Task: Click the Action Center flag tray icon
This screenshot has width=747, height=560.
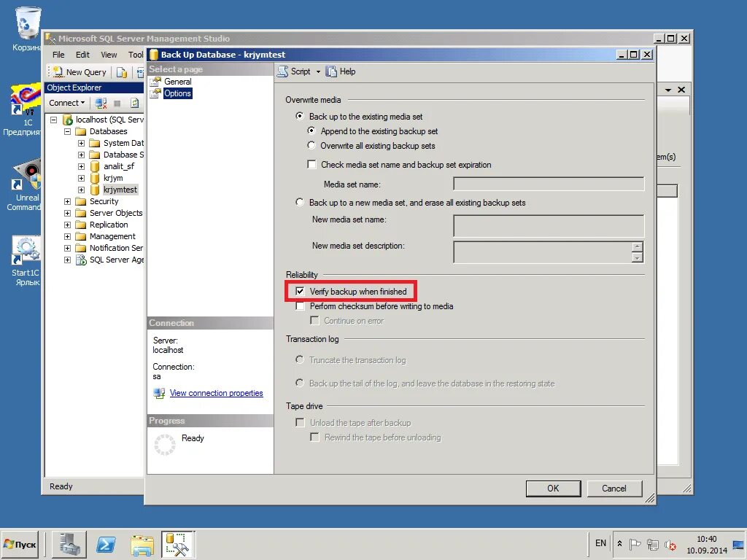Action: coord(635,544)
